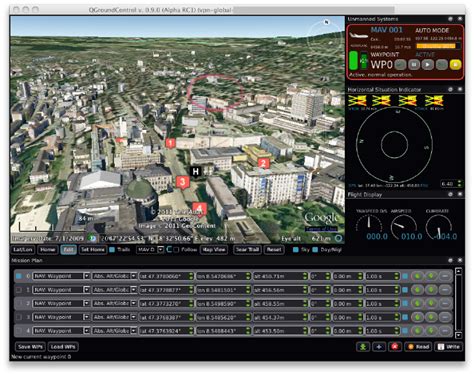Move waypoint 0 up with its first green arrow button
The width and height of the screenshot is (474, 374).
pos(417,276)
